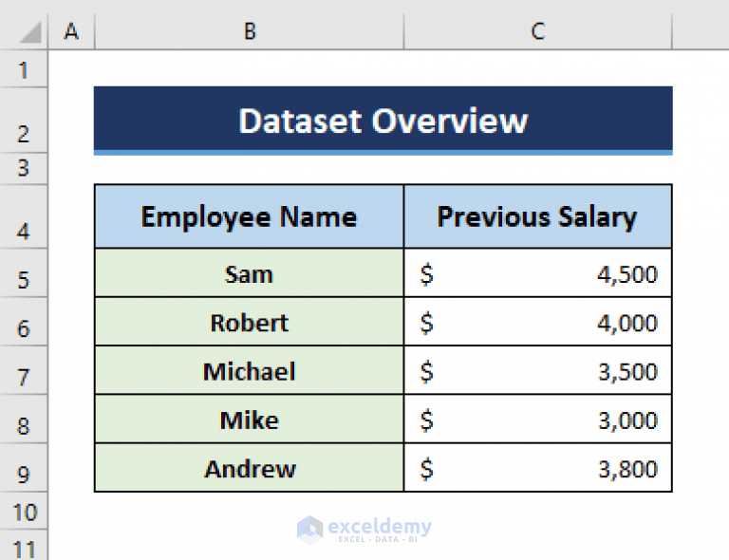Screen dimensions: 729x560
Task: Select column C header
Action: point(538,31)
